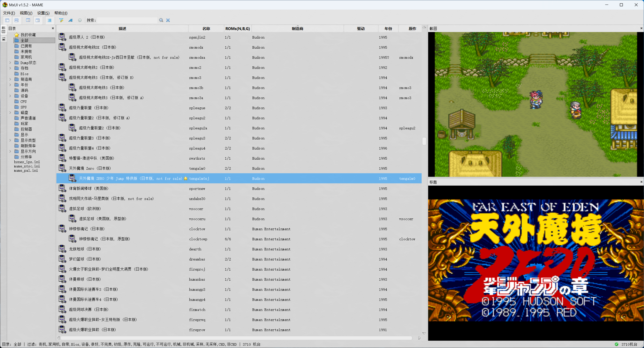Expand the 显示类型 tree node
Image resolution: width=644 pixels, height=348 pixels.
pyautogui.click(x=10, y=140)
